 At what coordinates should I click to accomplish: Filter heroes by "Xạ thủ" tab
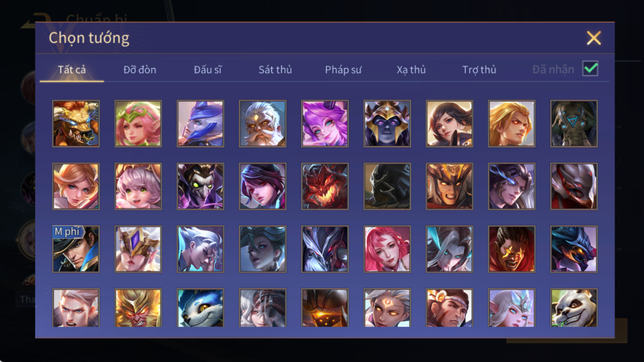pos(411,70)
